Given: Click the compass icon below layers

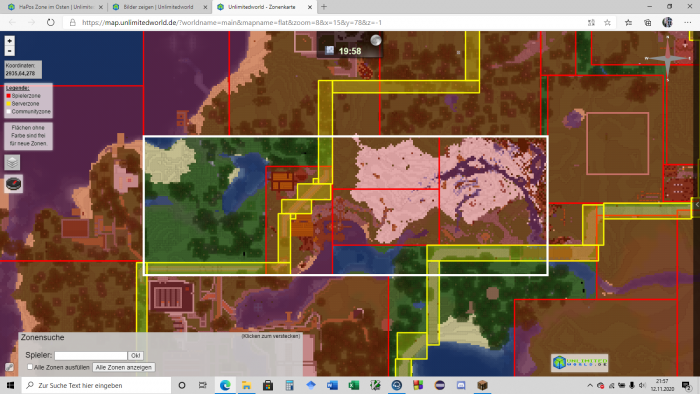Looking at the screenshot, I should (x=13, y=183).
